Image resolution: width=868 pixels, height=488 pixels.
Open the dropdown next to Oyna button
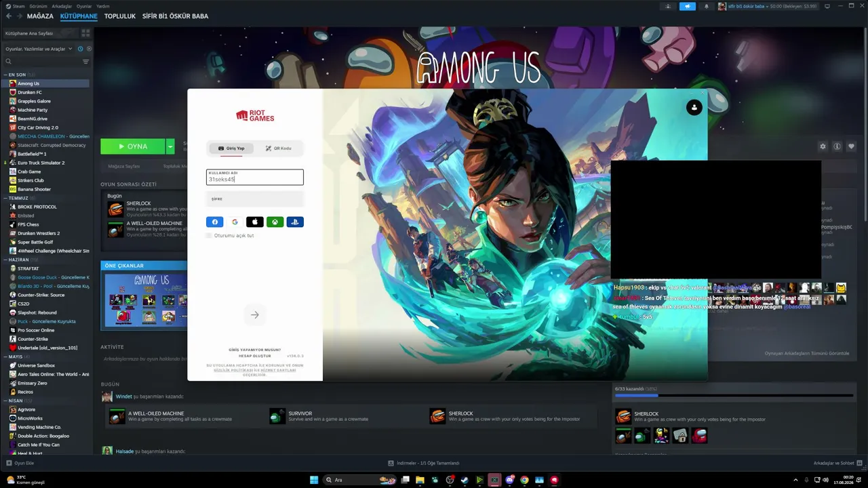tap(170, 146)
